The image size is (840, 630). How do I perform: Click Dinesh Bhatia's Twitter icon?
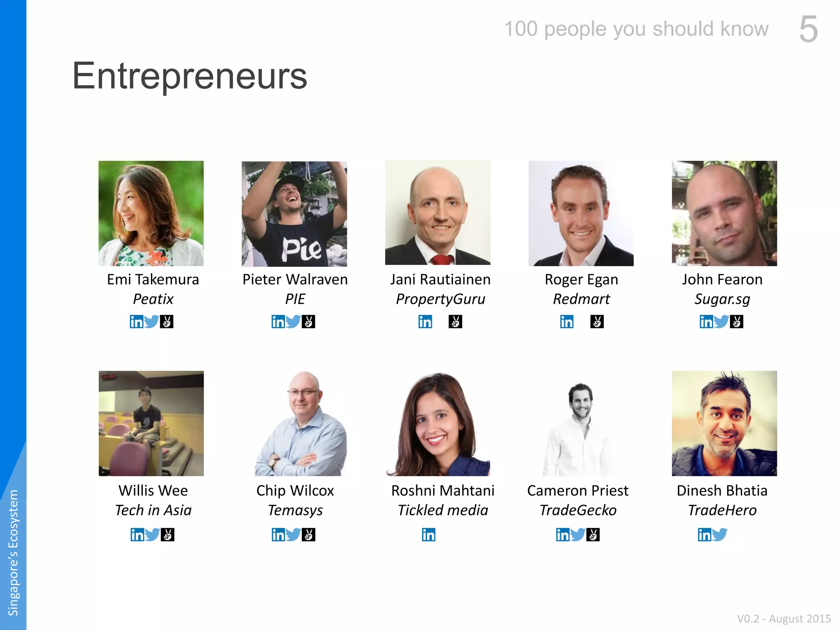720,535
